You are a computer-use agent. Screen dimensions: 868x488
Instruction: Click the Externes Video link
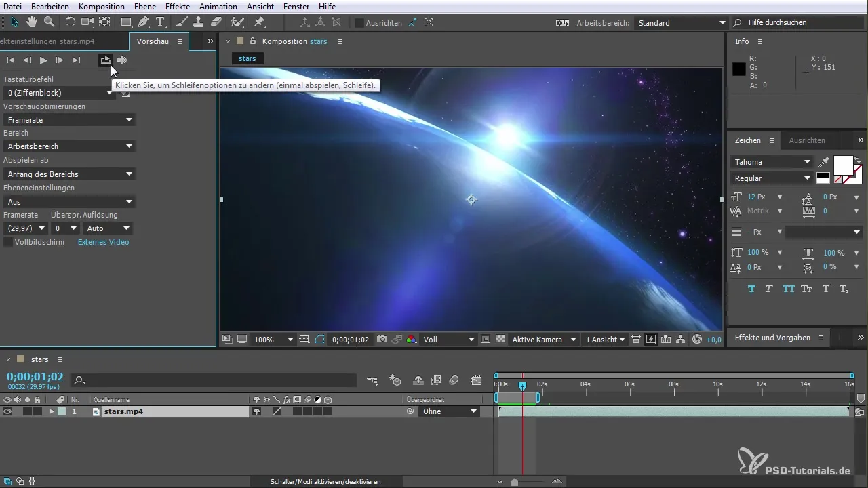(x=103, y=242)
